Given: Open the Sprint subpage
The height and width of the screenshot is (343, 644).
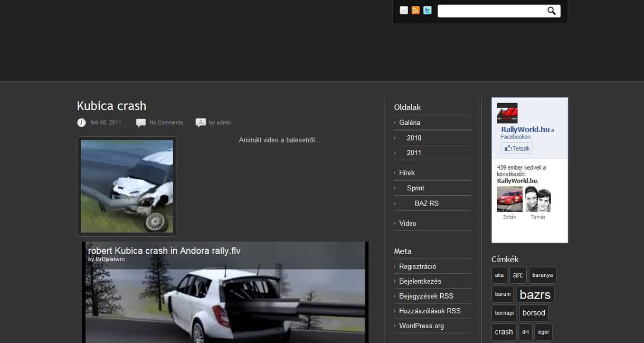Looking at the screenshot, I should click(x=415, y=188).
